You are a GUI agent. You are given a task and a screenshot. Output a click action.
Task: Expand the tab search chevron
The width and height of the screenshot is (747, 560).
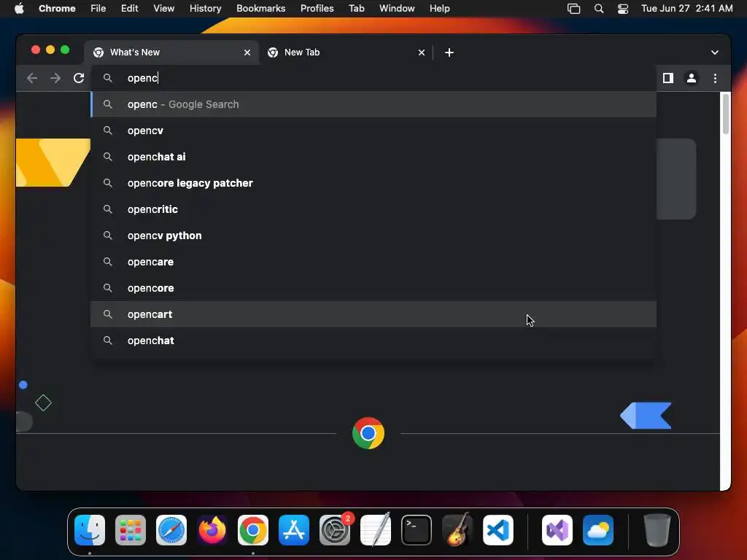tap(715, 52)
